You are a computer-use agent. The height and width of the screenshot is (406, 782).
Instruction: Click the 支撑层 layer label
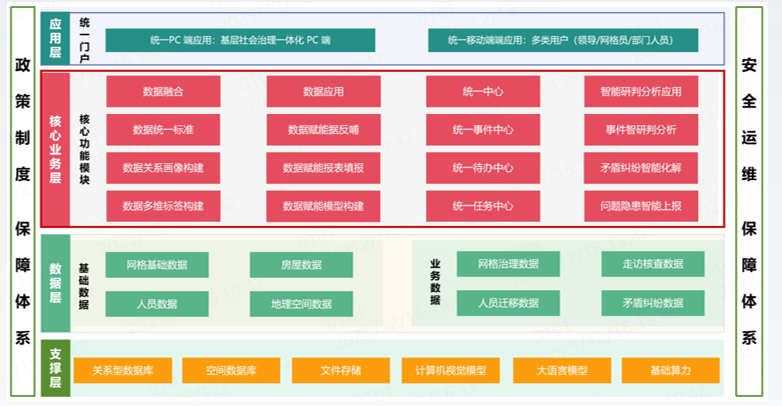click(56, 368)
